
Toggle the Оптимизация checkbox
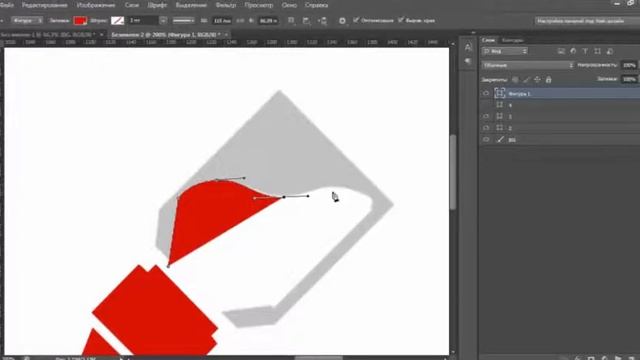356,20
